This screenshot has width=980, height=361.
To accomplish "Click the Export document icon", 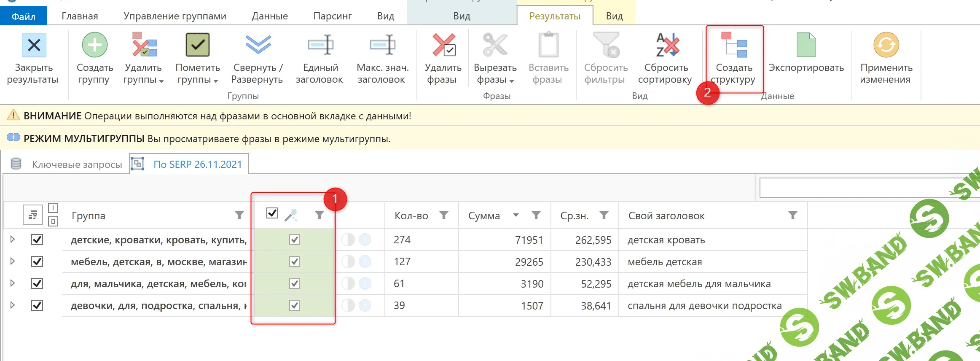I will [806, 45].
